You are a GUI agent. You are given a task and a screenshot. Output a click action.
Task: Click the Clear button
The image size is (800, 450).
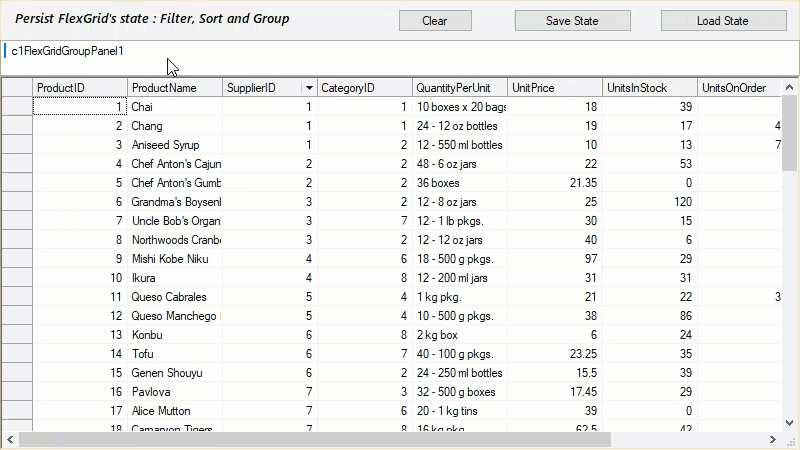pyautogui.click(x=435, y=21)
